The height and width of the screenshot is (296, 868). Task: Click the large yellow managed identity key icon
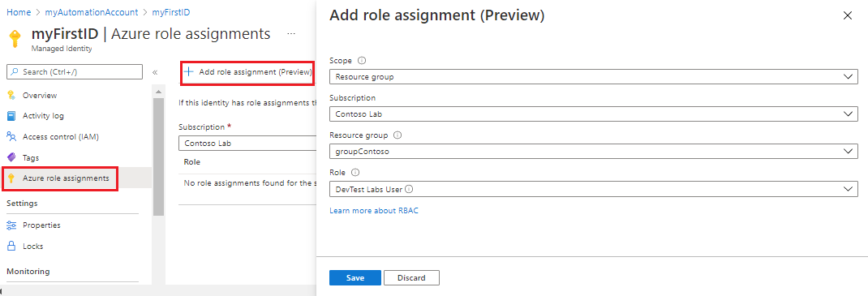coord(15,39)
